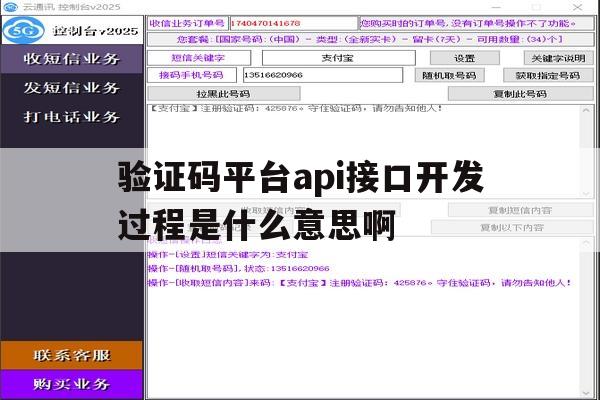Open the 收短信业务 section
The image size is (600, 400).
click(72, 59)
